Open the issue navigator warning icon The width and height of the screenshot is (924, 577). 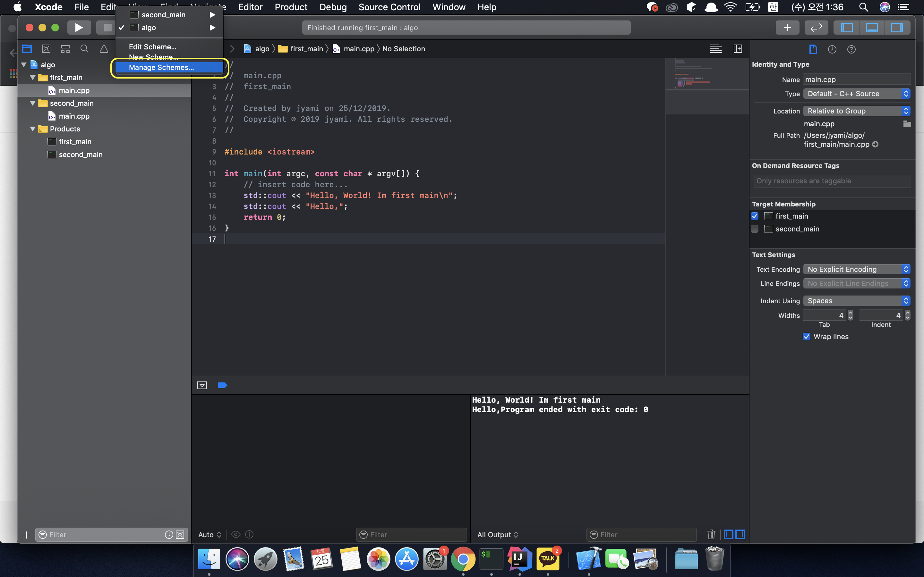104,49
